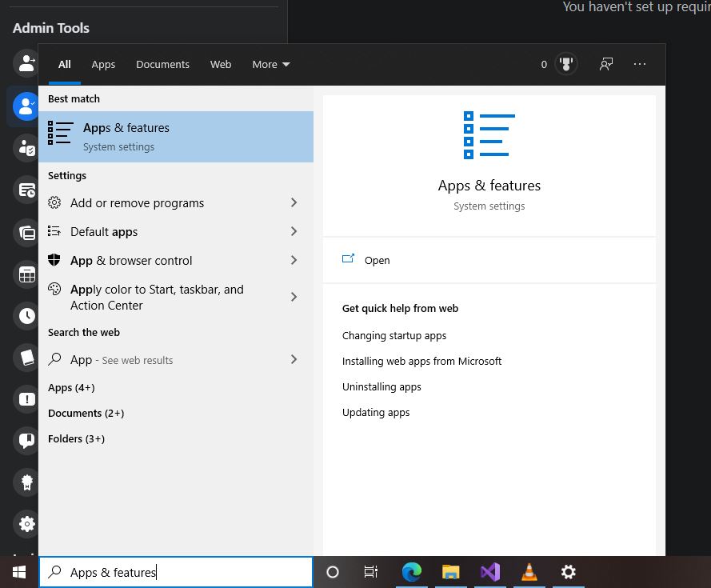Open File Explorer from the taskbar
Screen dimensions: 711x588
coord(451,572)
